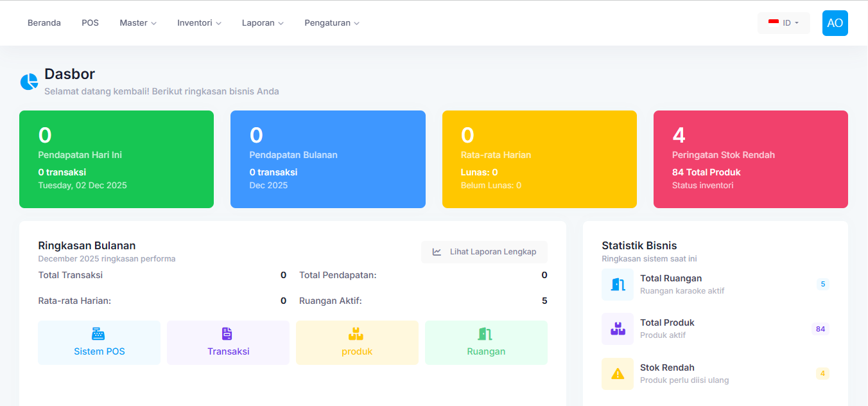The height and width of the screenshot is (406, 868).
Task: Click the cash register icon in Sistem POS
Action: (x=98, y=333)
